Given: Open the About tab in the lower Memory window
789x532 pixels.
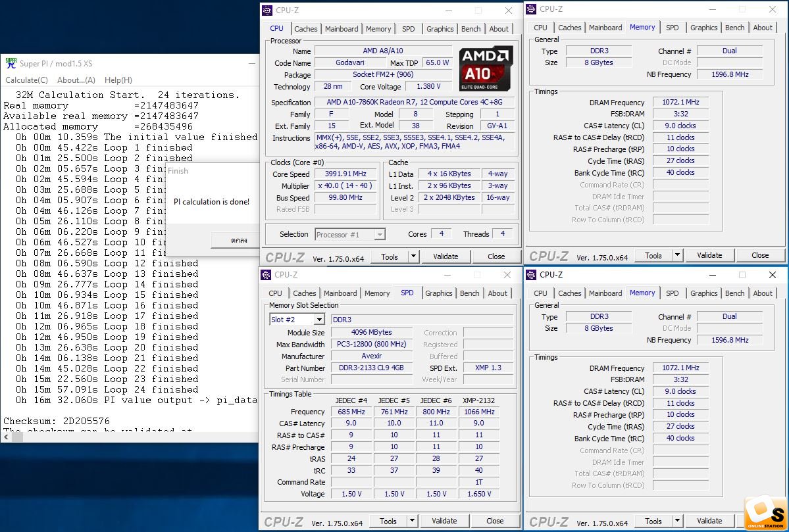Looking at the screenshot, I should point(763,293).
